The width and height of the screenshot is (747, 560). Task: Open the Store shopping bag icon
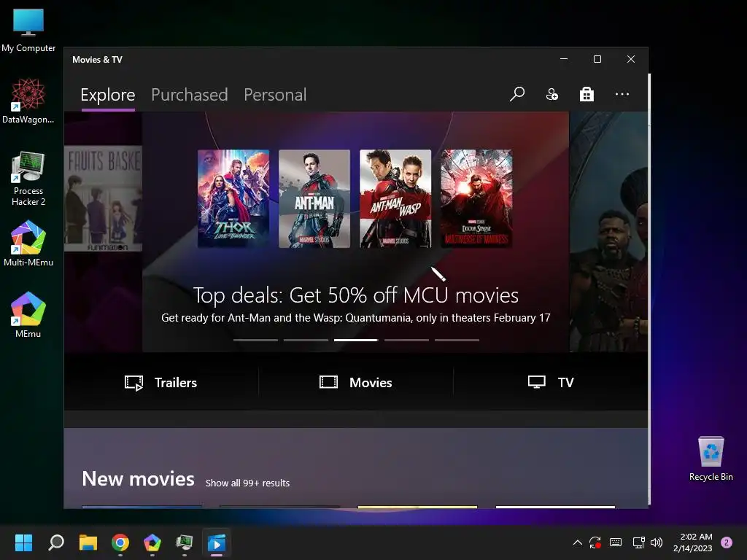587,94
